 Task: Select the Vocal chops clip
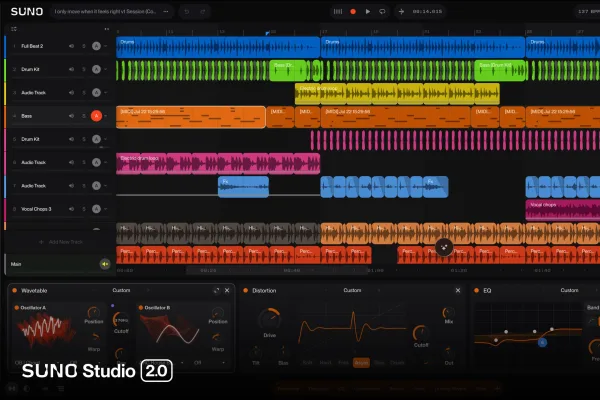[562, 210]
